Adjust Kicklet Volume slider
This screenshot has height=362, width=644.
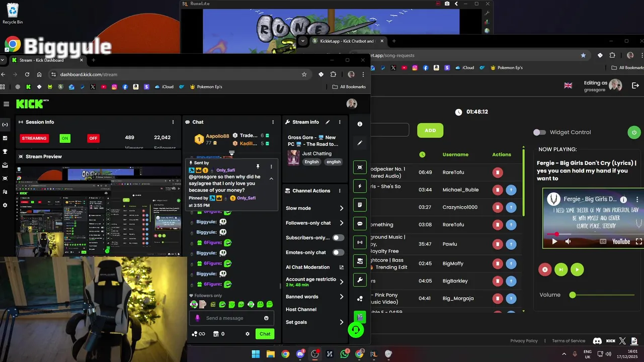point(602,295)
